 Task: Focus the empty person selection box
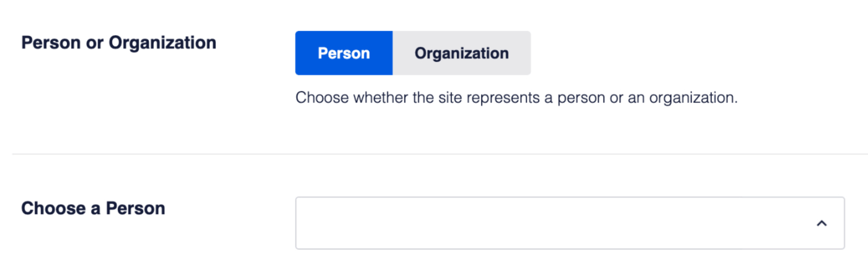click(x=570, y=223)
